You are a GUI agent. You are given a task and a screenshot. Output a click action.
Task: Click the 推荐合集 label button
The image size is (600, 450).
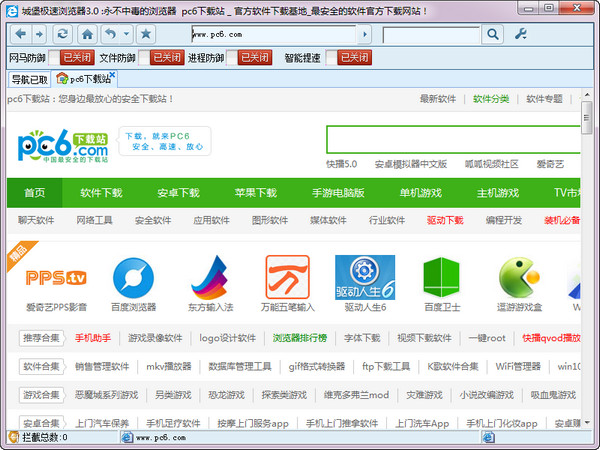click(41, 338)
